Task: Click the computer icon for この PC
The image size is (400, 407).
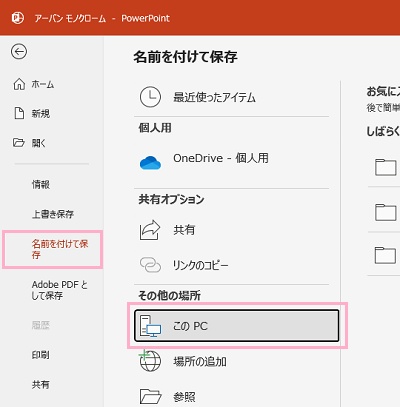Action: click(150, 326)
